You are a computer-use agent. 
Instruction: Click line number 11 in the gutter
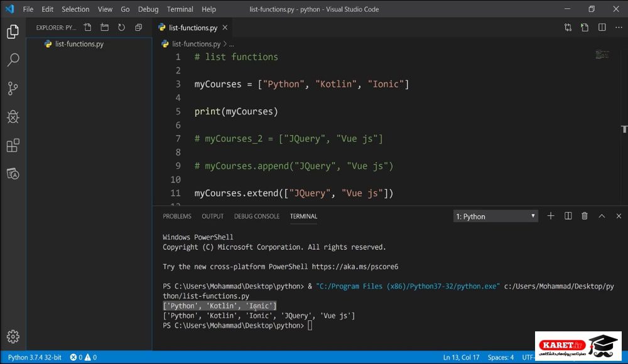coord(175,193)
